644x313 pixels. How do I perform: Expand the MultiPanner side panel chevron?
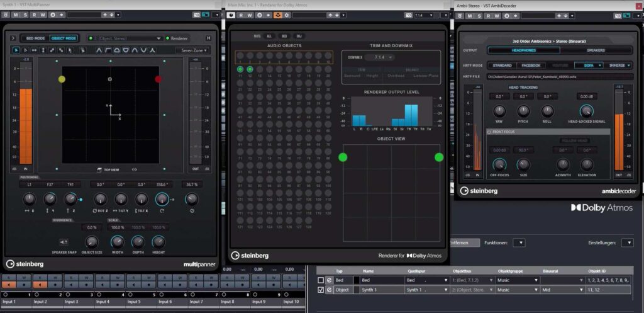coord(13,38)
